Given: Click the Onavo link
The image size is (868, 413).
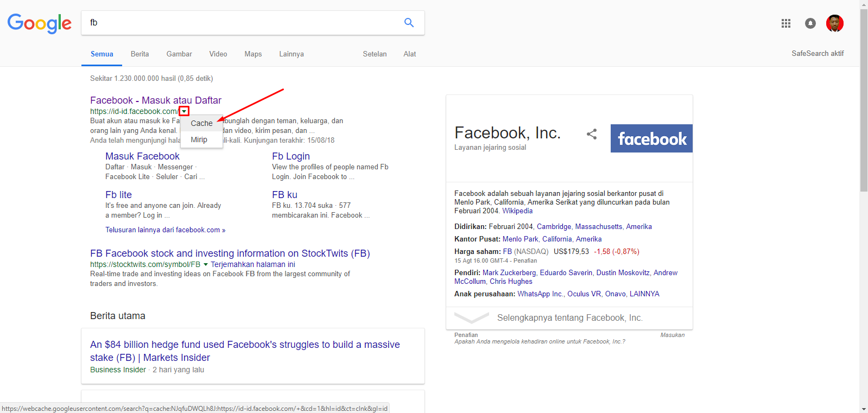Looking at the screenshot, I should pyautogui.click(x=615, y=294).
